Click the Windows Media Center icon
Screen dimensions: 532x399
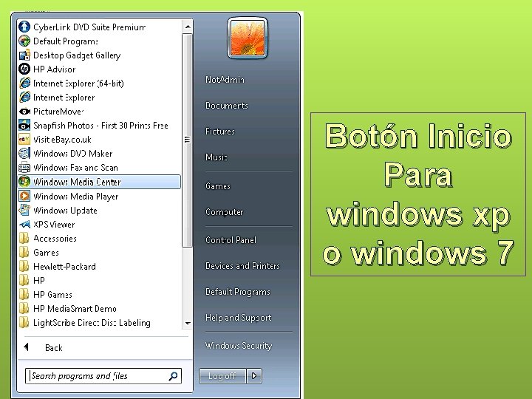24,182
